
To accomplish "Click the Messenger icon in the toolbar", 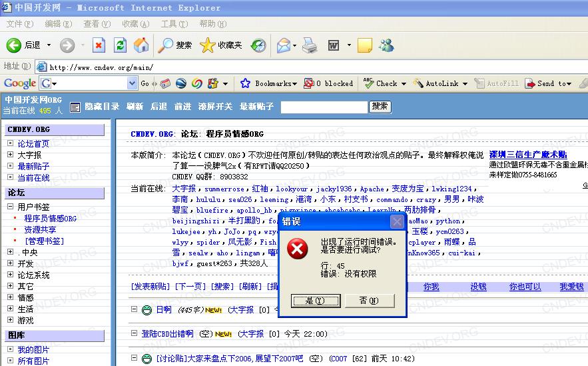I will (386, 45).
